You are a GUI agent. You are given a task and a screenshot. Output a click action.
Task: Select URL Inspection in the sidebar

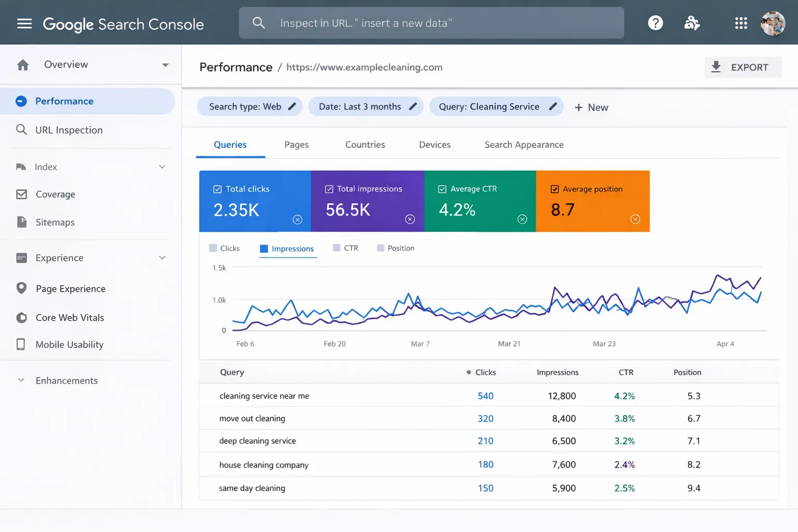[69, 130]
